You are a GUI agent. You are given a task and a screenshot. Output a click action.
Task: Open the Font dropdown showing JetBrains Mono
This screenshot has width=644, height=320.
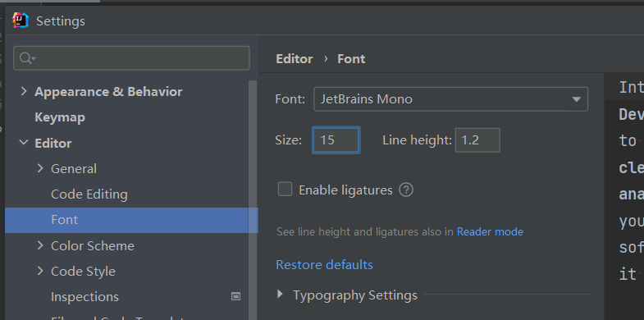click(x=450, y=99)
